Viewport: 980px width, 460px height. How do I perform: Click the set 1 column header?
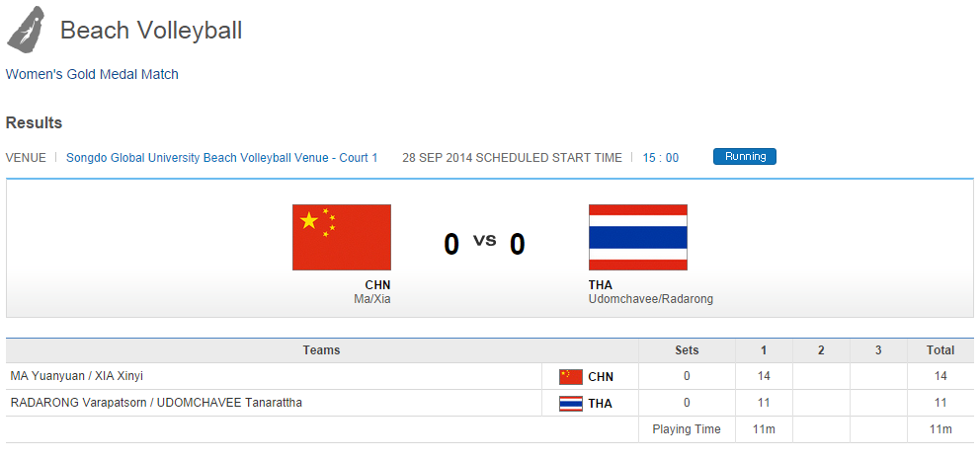point(764,350)
